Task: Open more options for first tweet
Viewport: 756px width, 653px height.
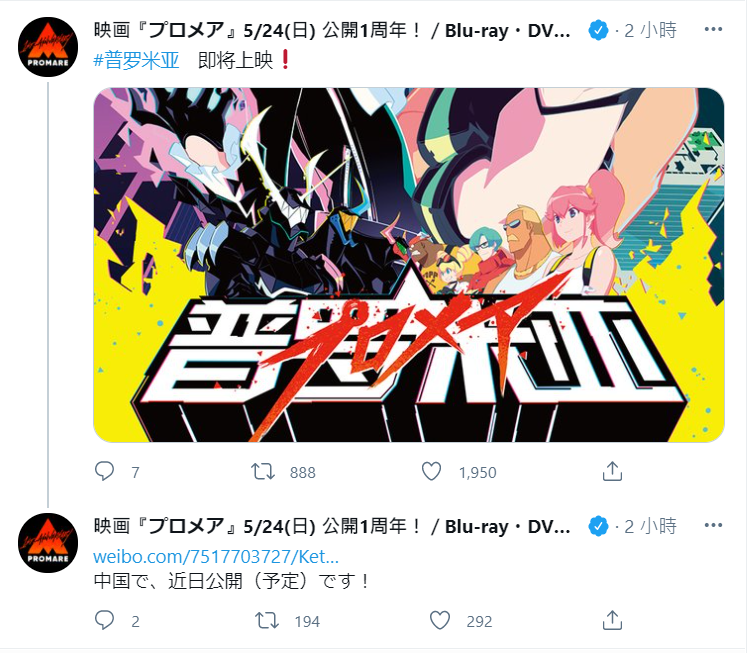Action: tap(713, 29)
